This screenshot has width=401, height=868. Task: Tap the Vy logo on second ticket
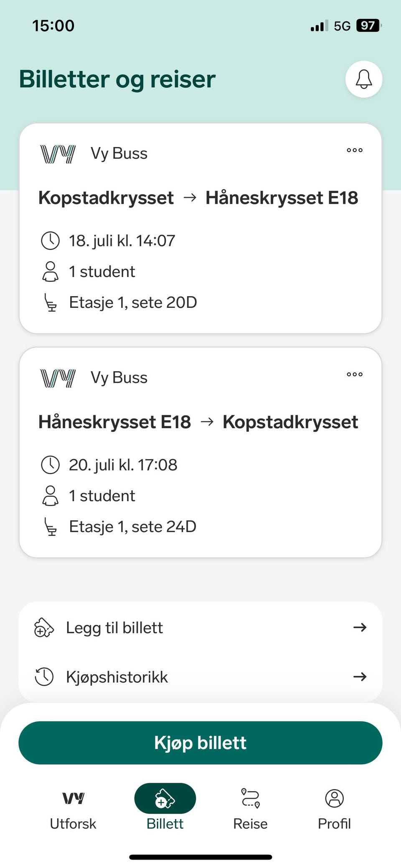pyautogui.click(x=58, y=378)
